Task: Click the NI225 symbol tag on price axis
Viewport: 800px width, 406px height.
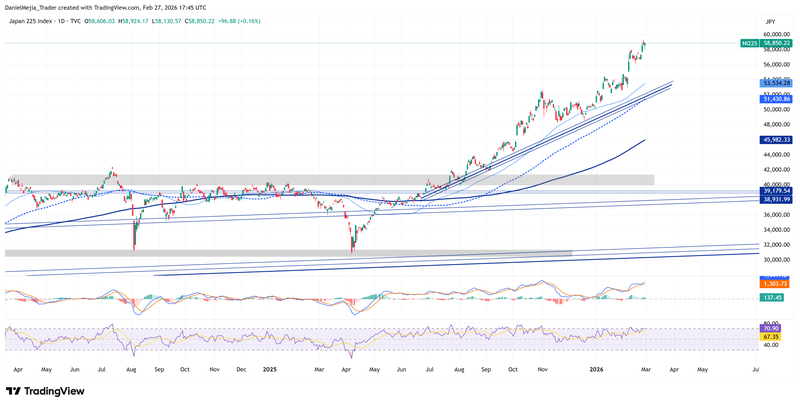Action: click(749, 44)
